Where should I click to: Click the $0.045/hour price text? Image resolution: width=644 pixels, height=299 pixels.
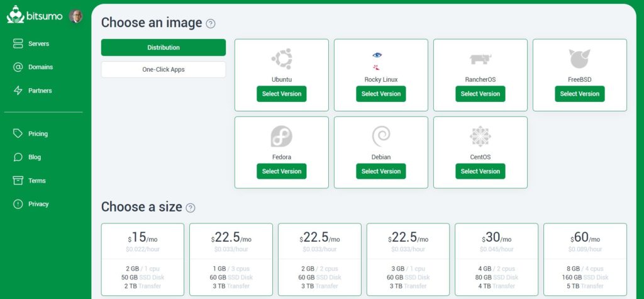point(497,249)
